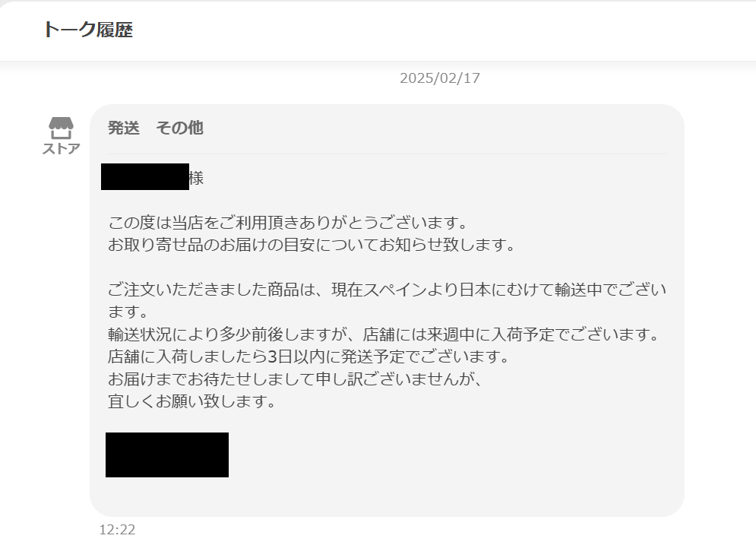Viewport: 756px width, 545px height.
Task: Click the line mentioning 来週中に入荷予定
Action: pyautogui.click(x=384, y=334)
